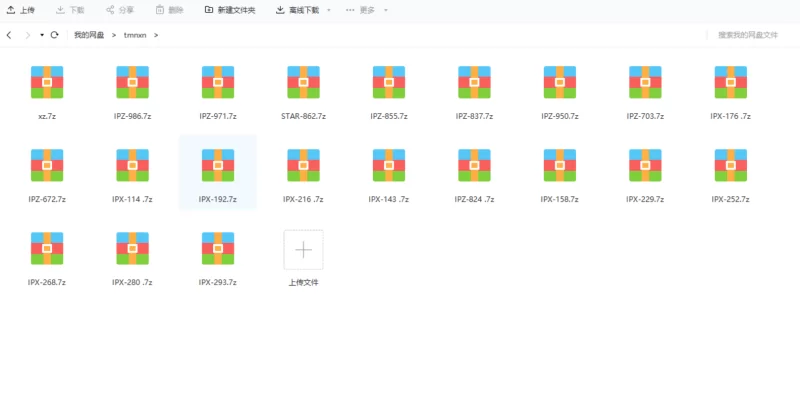Screen dimensions: 800x420
Task: Click the file name text IPX-252.7z
Action: pos(731,200)
